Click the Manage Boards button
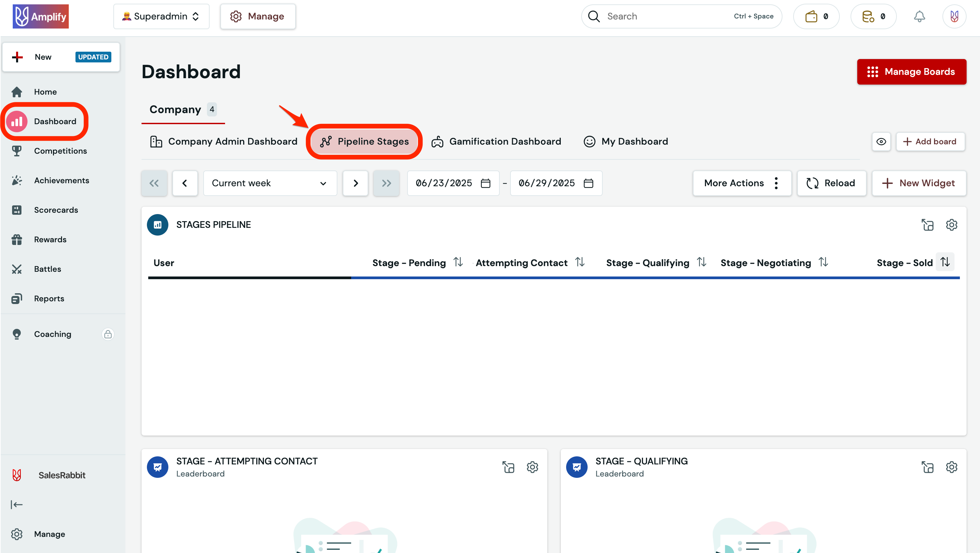The image size is (980, 553). pos(911,71)
